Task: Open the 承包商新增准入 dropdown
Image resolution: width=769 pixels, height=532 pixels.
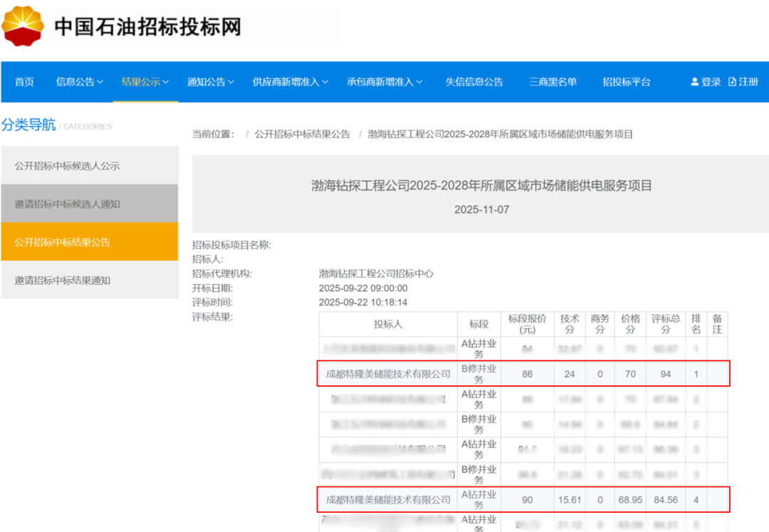Action: point(384,82)
